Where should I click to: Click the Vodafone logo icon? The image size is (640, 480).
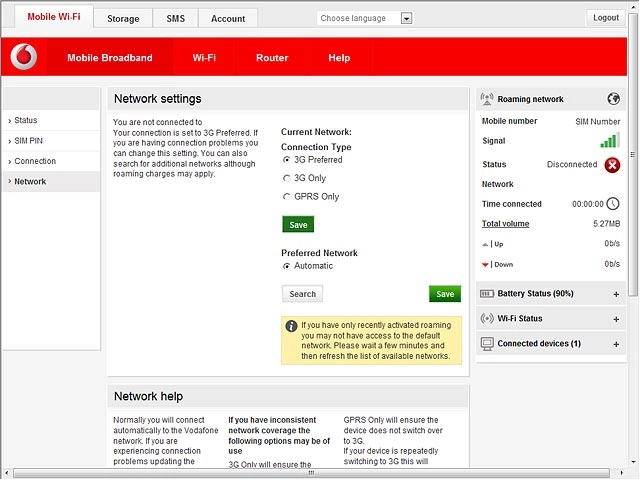[24, 57]
